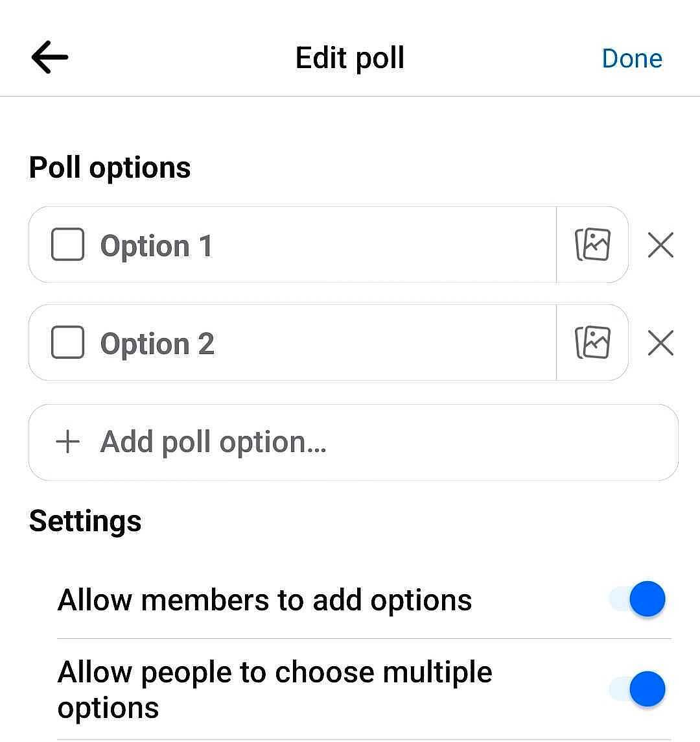Click the Settings section heading
This screenshot has height=742, width=700.
click(85, 520)
